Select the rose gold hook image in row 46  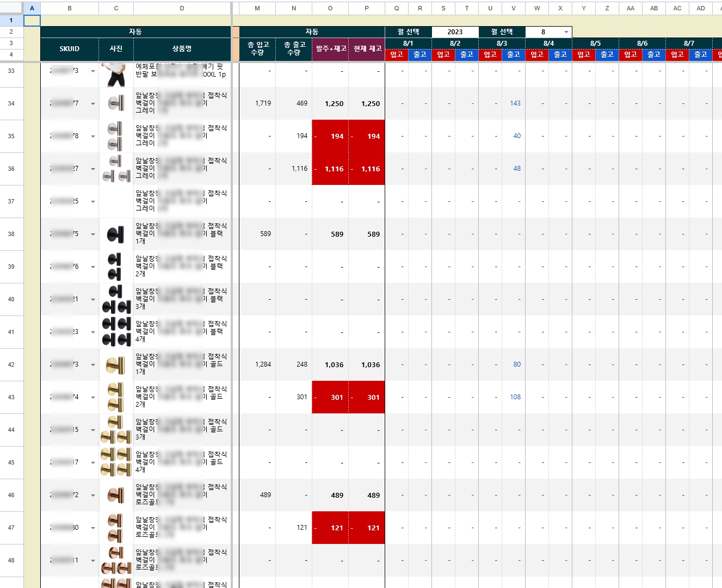tap(116, 496)
